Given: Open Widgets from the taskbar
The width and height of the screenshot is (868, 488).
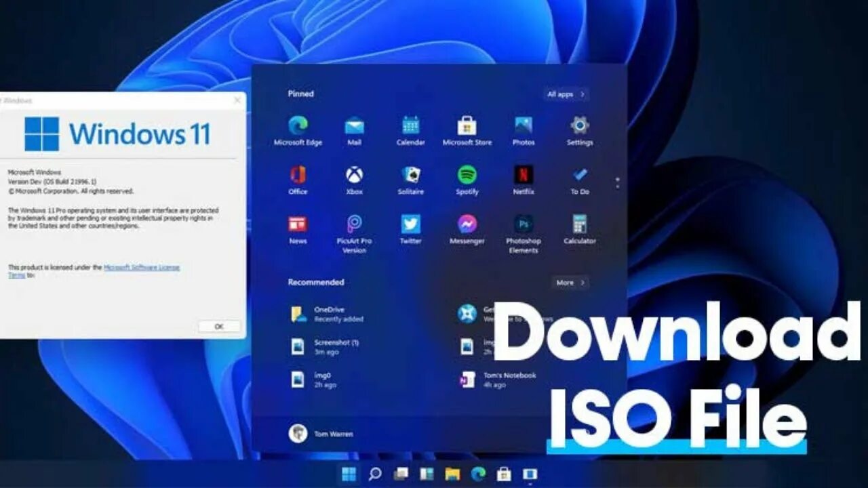Looking at the screenshot, I should (x=427, y=474).
